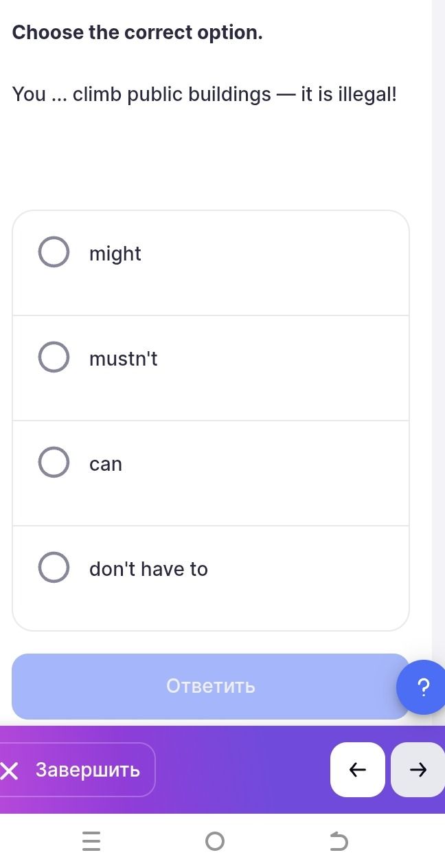Go to the next question with right arrow
Image resolution: width=445 pixels, height=868 pixels.
tap(418, 770)
